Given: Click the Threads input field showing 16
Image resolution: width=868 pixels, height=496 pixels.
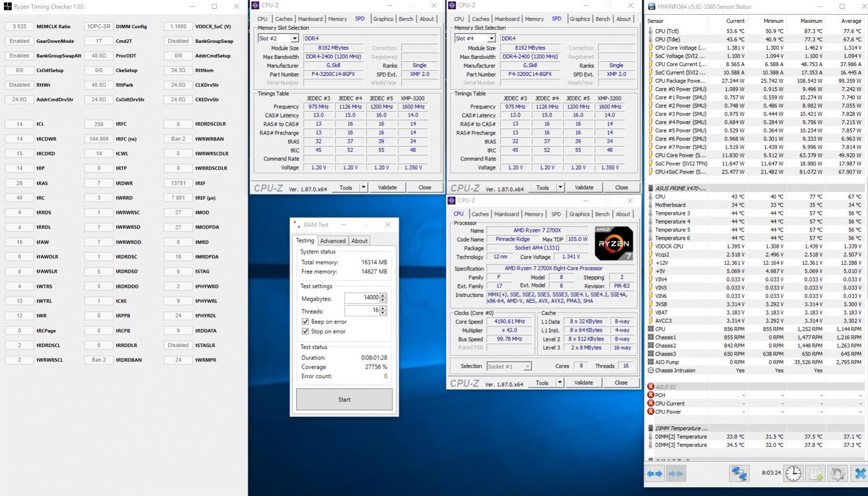Looking at the screenshot, I should 362,310.
